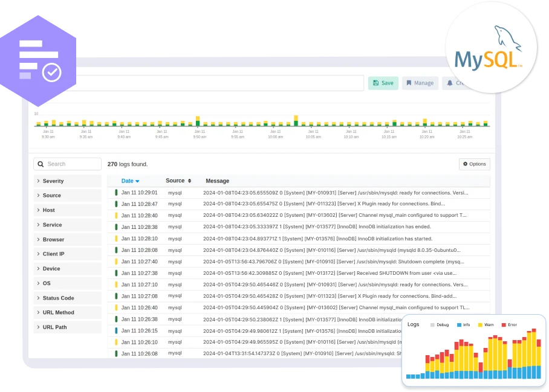
Task: Expand the Source filter in sidebar
Action: [x=67, y=196]
